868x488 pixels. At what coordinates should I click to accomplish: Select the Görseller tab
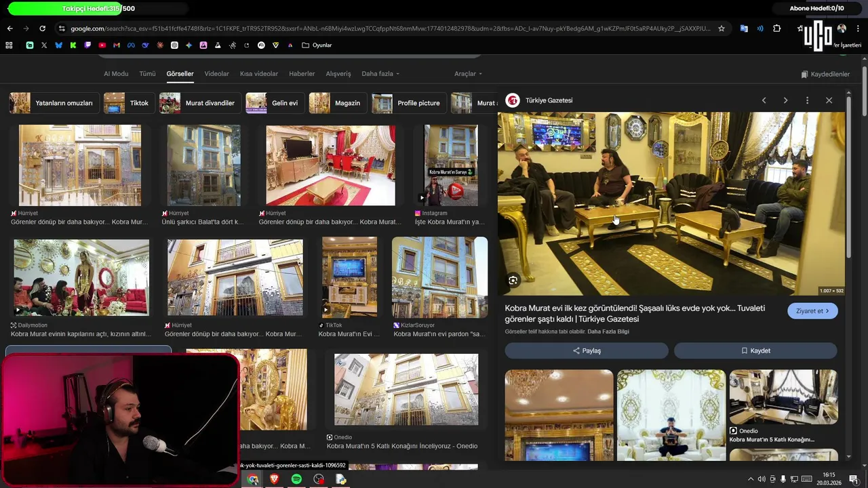[180, 74]
